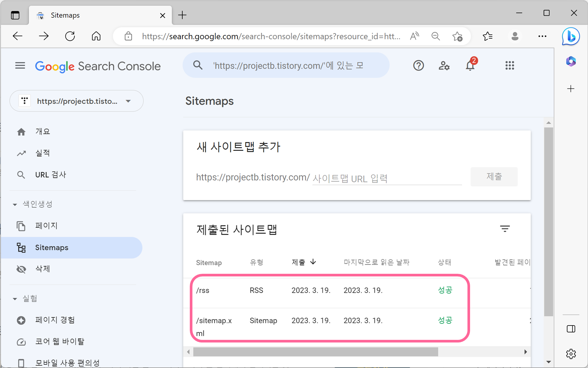Click the browser home icon

pos(96,36)
